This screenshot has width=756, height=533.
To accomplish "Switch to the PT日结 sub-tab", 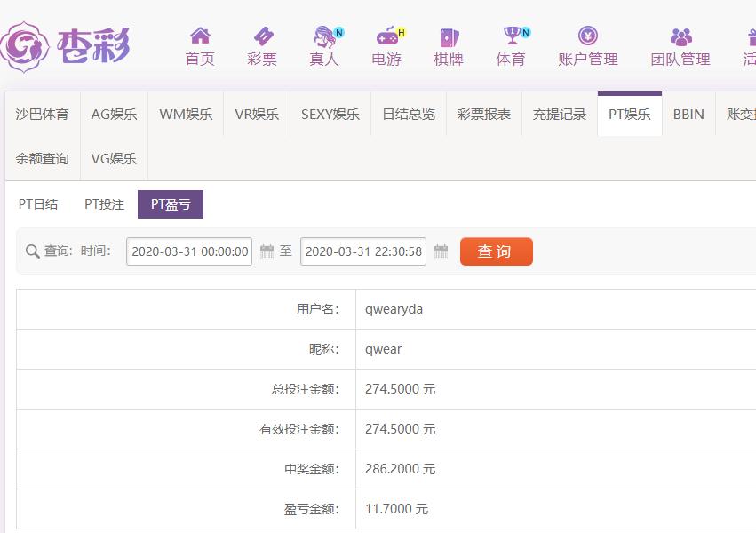I will tap(38, 204).
